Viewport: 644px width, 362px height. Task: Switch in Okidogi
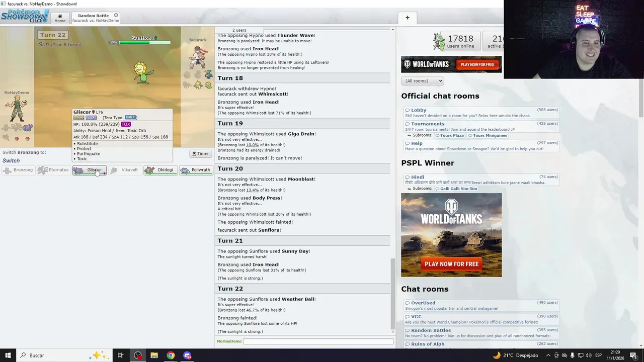(x=160, y=170)
